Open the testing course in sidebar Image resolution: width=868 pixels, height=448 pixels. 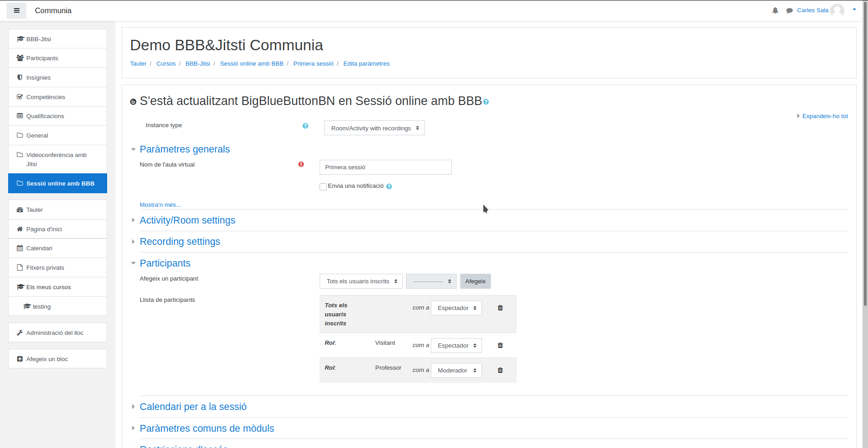[57, 306]
